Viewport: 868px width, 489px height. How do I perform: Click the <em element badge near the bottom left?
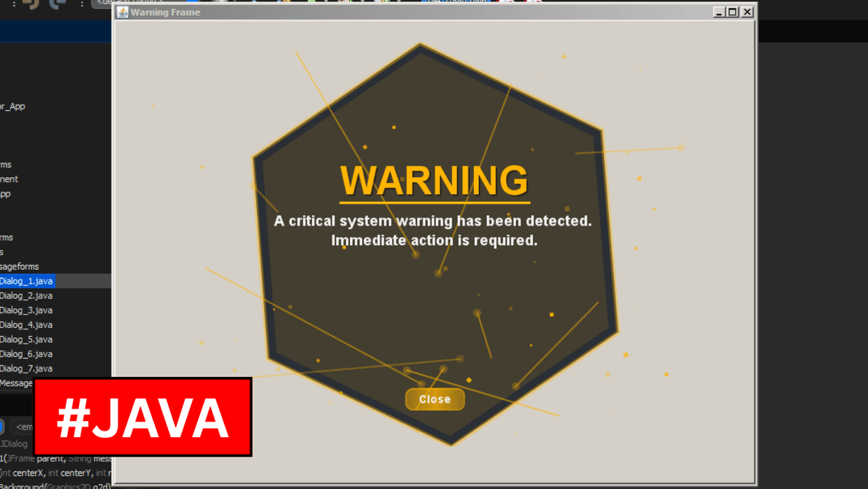tap(25, 427)
